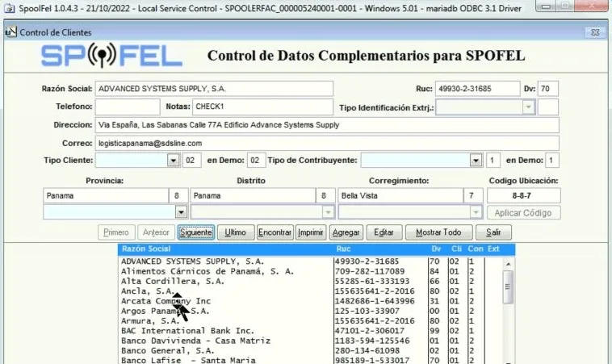Open the Tipo Cliente dropdown
This screenshot has width=612, height=364.
tap(174, 161)
